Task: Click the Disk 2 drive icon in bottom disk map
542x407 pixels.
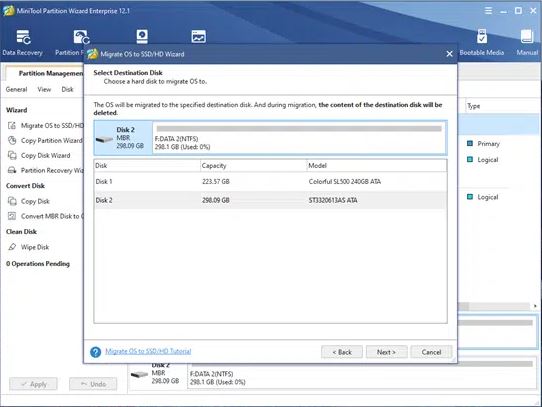Action: point(139,374)
